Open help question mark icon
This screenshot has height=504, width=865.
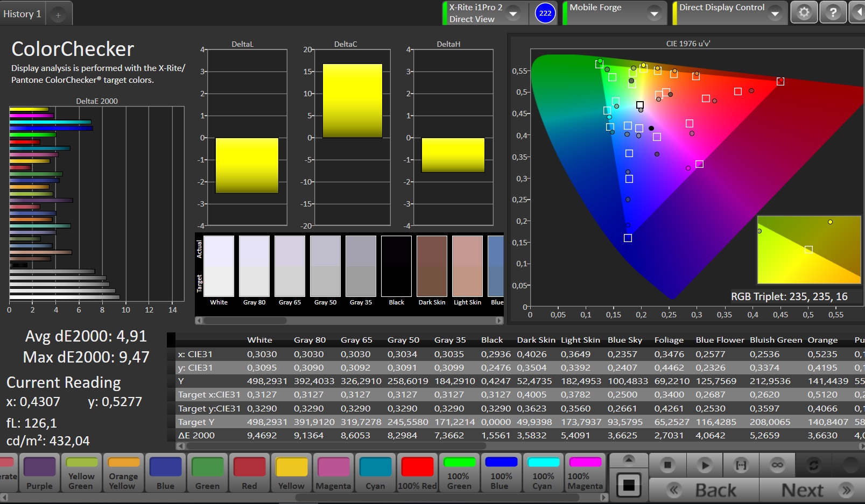click(833, 12)
